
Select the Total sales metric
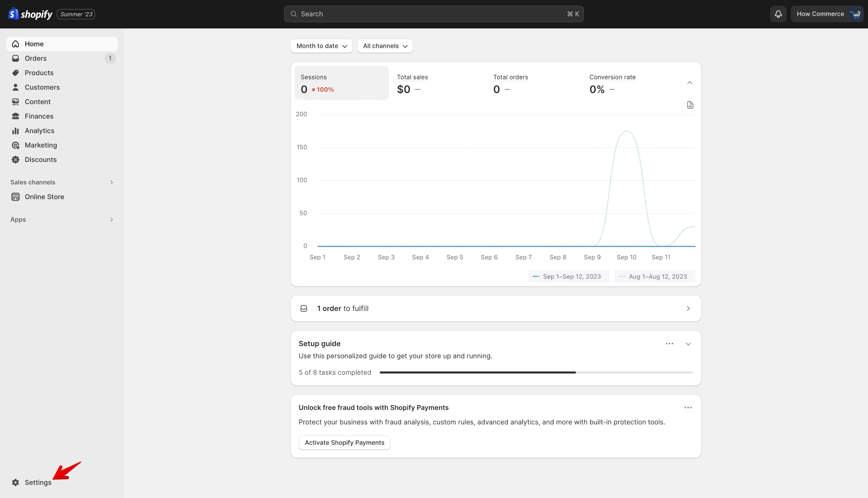(438, 83)
